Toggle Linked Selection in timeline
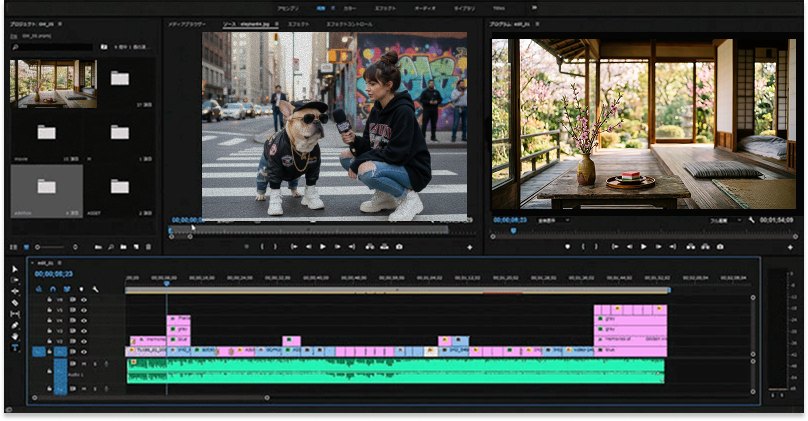This screenshot has width=808, height=421. point(66,289)
